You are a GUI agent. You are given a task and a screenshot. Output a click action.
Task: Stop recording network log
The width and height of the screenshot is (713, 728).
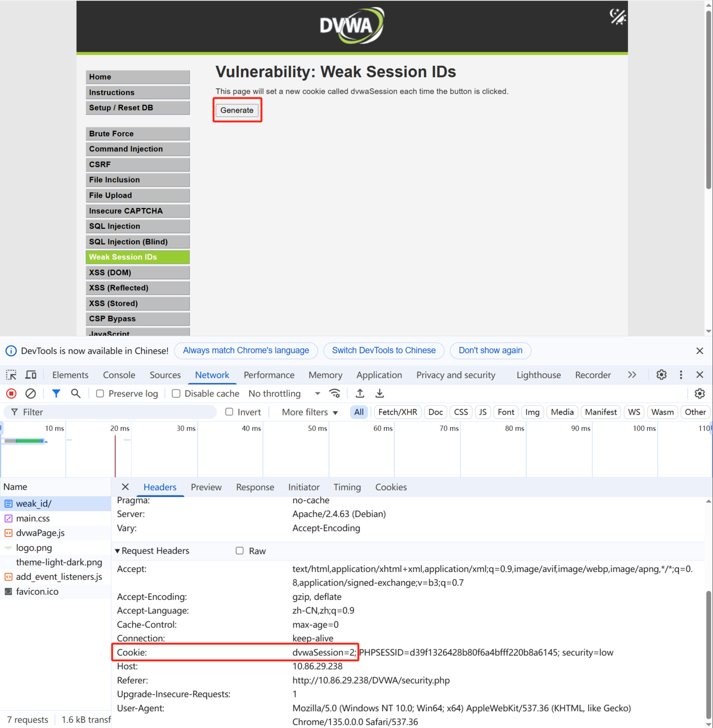[11, 394]
